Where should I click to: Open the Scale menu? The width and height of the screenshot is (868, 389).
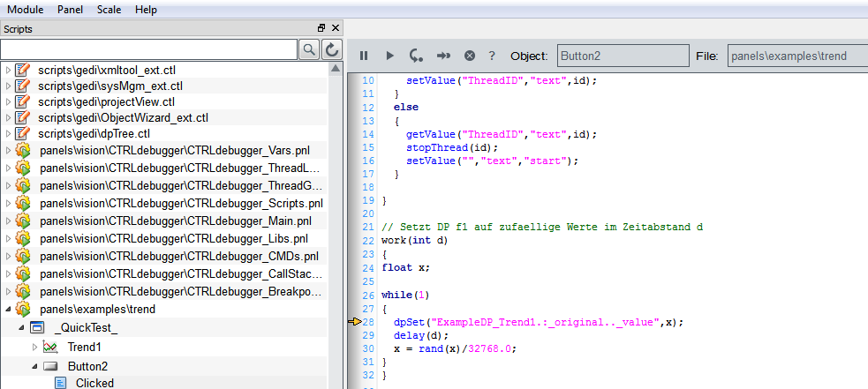109,10
